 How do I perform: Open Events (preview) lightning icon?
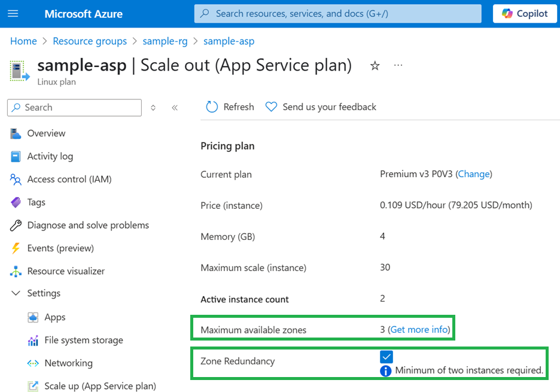click(16, 248)
